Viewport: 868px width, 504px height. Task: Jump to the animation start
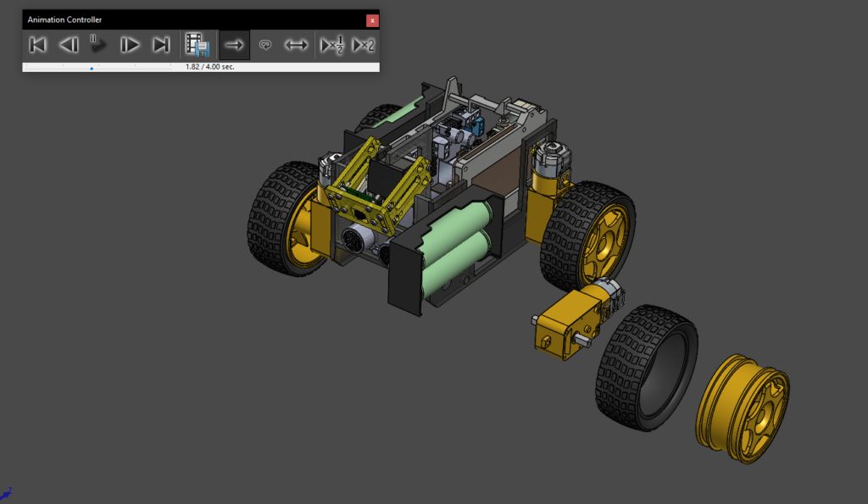click(37, 45)
